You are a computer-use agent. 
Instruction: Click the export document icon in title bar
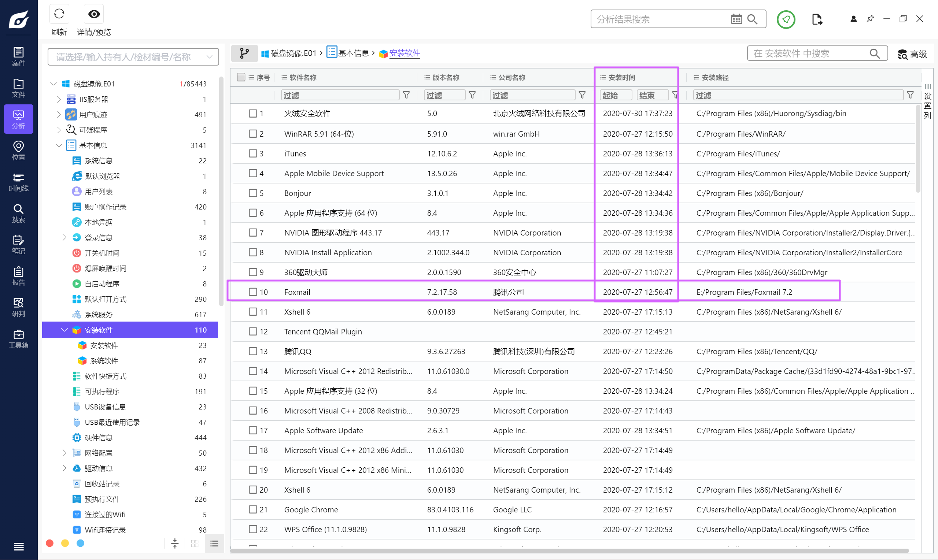[x=816, y=19]
